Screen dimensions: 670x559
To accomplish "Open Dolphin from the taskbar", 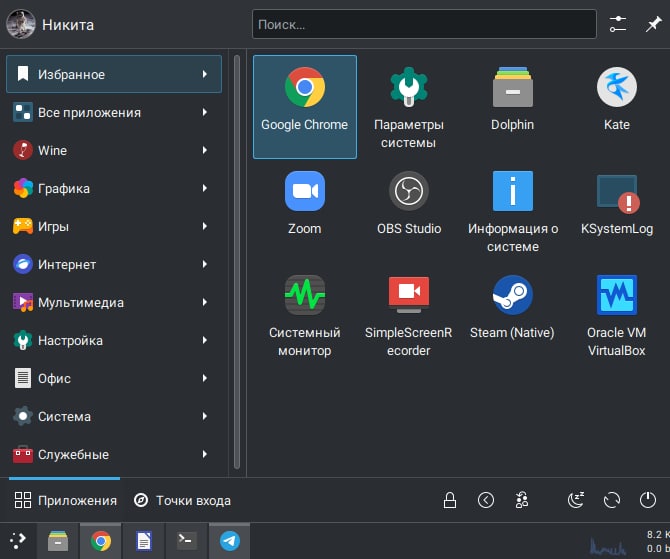I will pos(58,541).
